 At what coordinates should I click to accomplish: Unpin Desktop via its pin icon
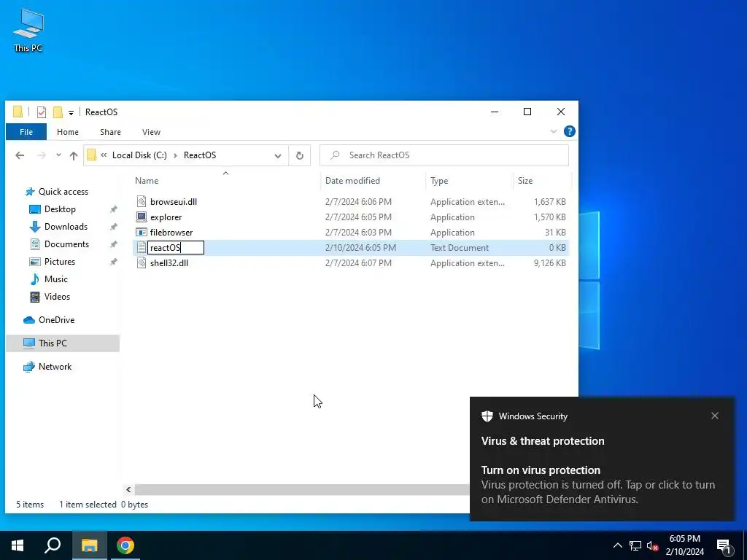[x=113, y=209]
